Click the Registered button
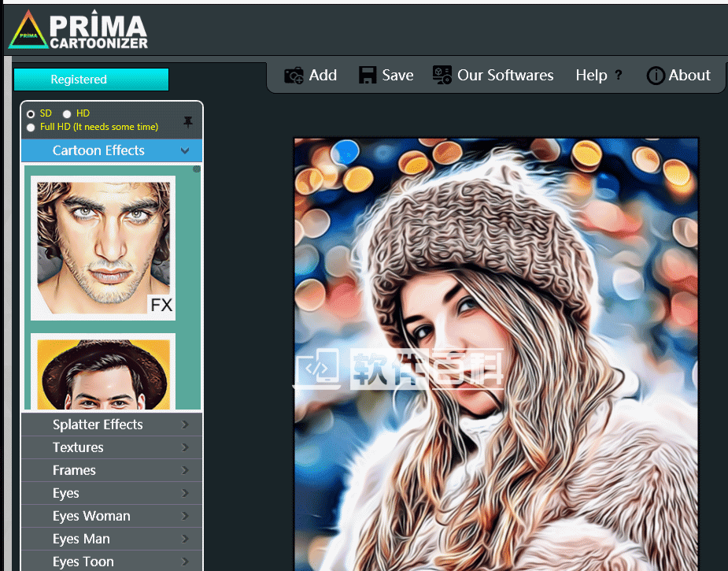 click(x=91, y=80)
